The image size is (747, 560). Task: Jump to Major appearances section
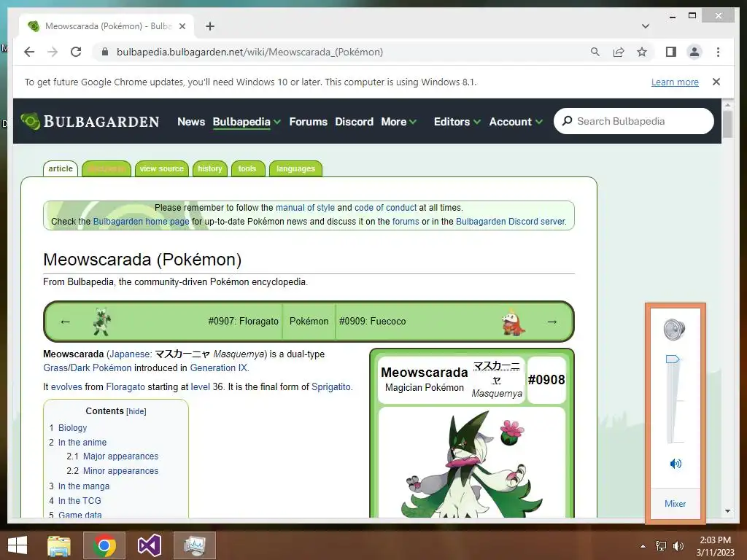click(120, 456)
